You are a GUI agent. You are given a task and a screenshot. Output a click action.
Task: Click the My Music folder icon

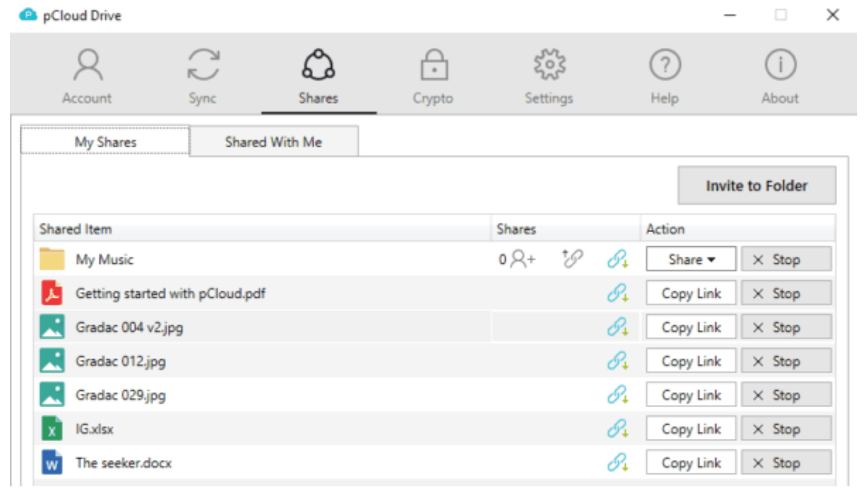point(52,259)
